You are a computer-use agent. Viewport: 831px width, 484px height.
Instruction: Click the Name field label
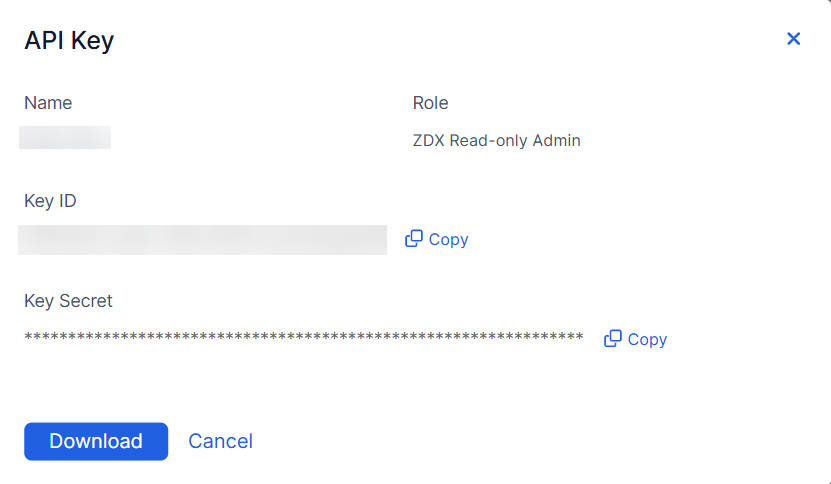48,103
